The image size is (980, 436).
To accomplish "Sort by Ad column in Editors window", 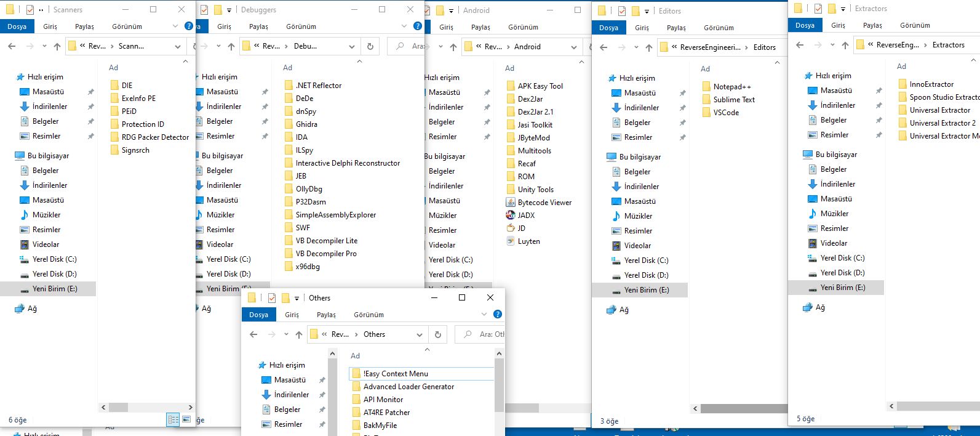I will click(x=705, y=68).
